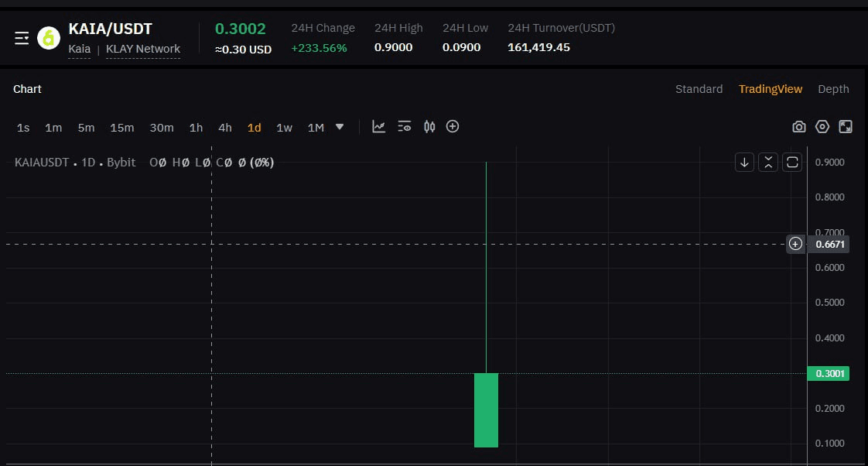Viewport: 868px width, 466px height.
Task: Click the green 0.3001 price label
Action: (x=828, y=373)
